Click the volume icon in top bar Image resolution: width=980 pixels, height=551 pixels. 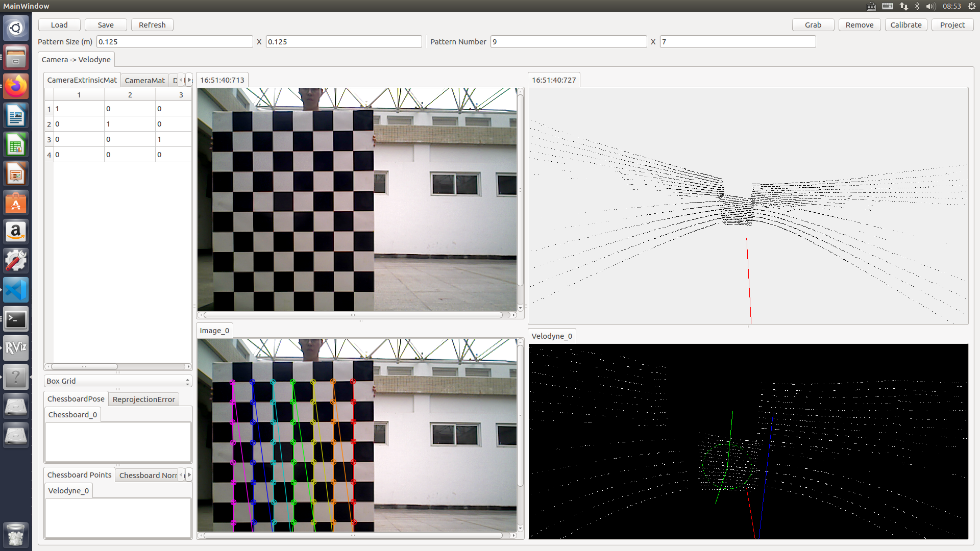(930, 6)
